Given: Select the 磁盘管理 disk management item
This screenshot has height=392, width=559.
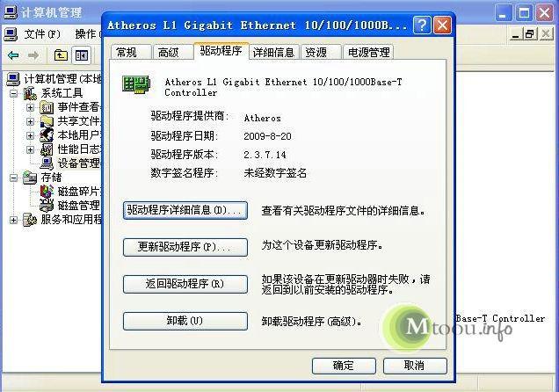Looking at the screenshot, I should (78, 206).
